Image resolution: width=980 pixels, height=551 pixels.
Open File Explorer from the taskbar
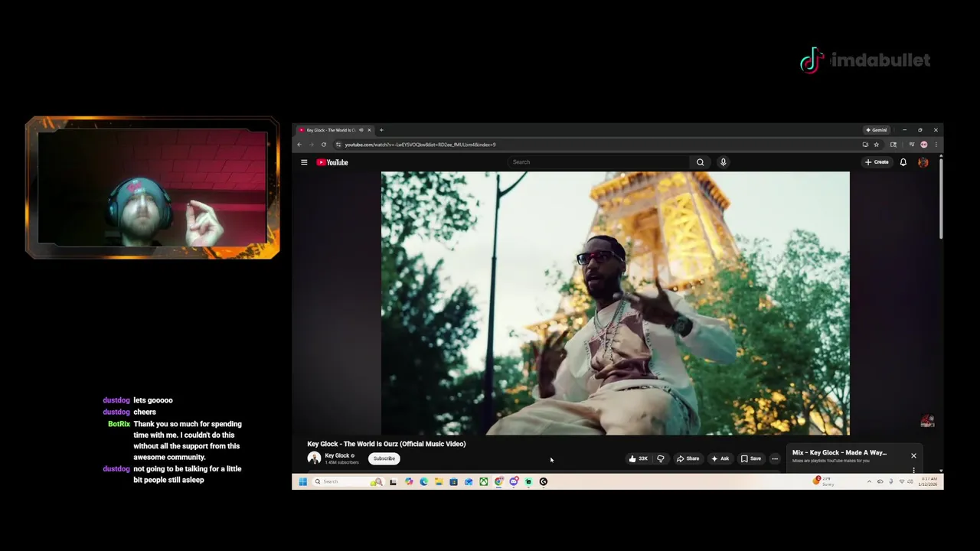click(x=439, y=481)
